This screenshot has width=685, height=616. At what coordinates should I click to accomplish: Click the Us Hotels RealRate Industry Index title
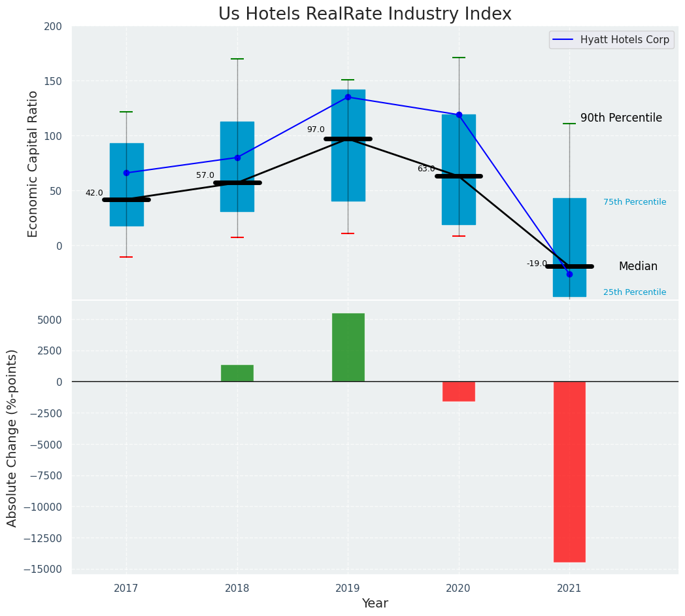(365, 14)
